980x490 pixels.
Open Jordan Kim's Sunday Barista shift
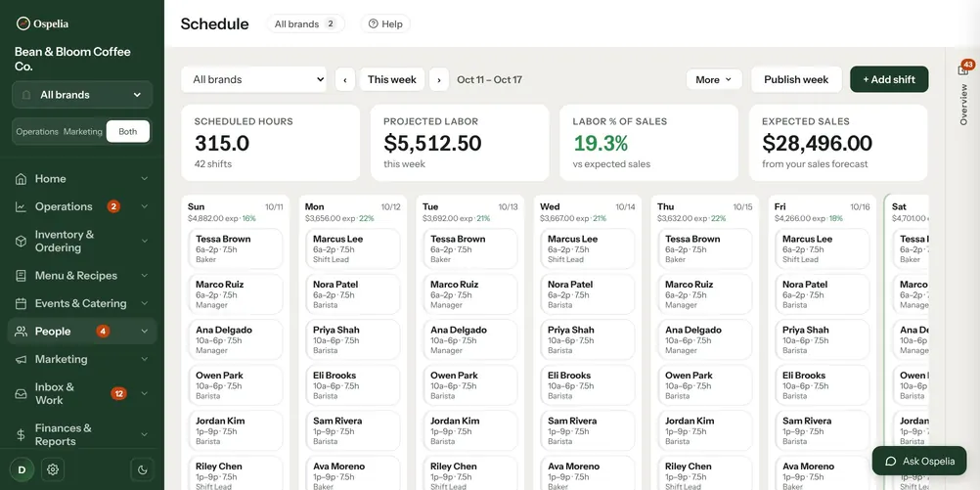tap(235, 431)
